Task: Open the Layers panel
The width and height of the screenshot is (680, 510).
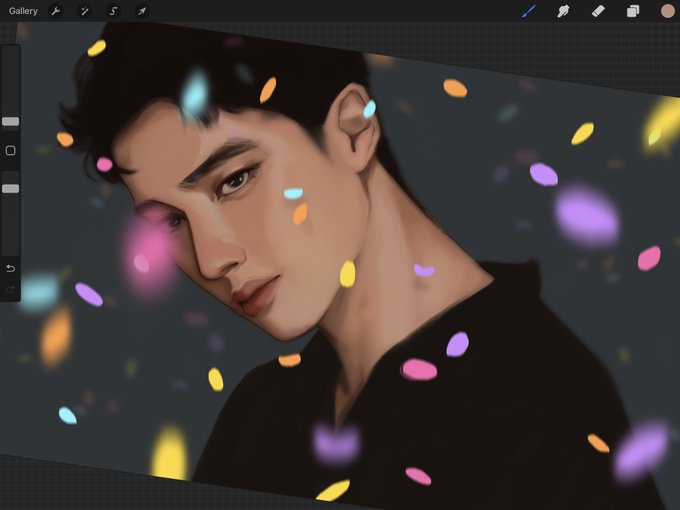Action: point(633,11)
